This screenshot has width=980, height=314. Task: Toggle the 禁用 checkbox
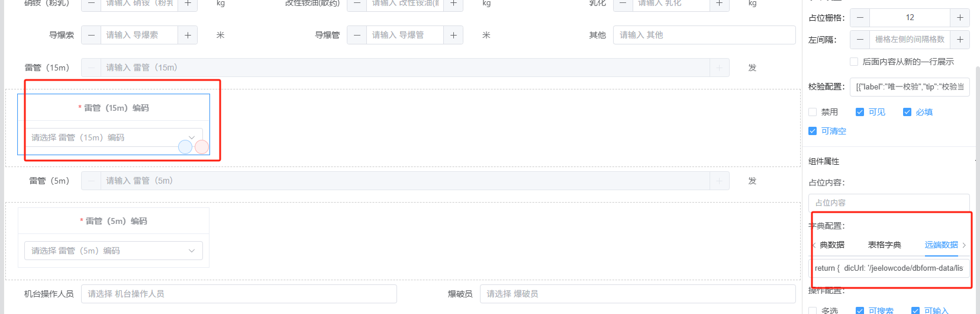[813, 112]
